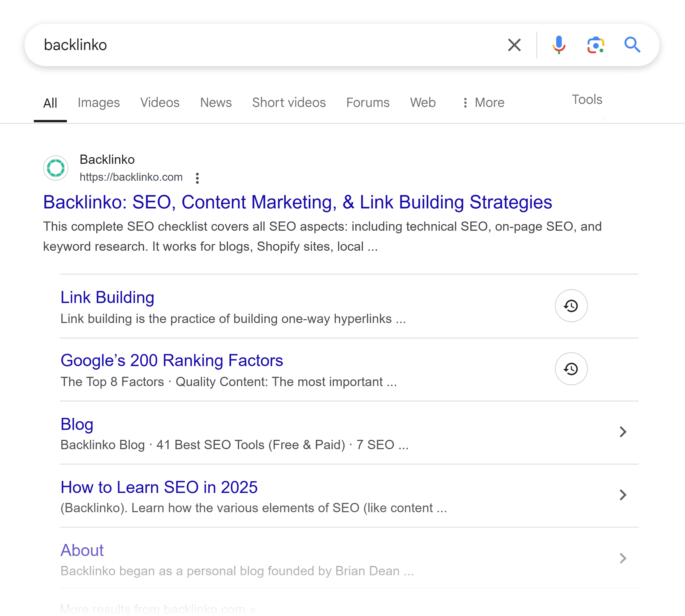Switch to the Short videos tab
Image resolution: width=685 pixels, height=616 pixels.
tap(289, 103)
